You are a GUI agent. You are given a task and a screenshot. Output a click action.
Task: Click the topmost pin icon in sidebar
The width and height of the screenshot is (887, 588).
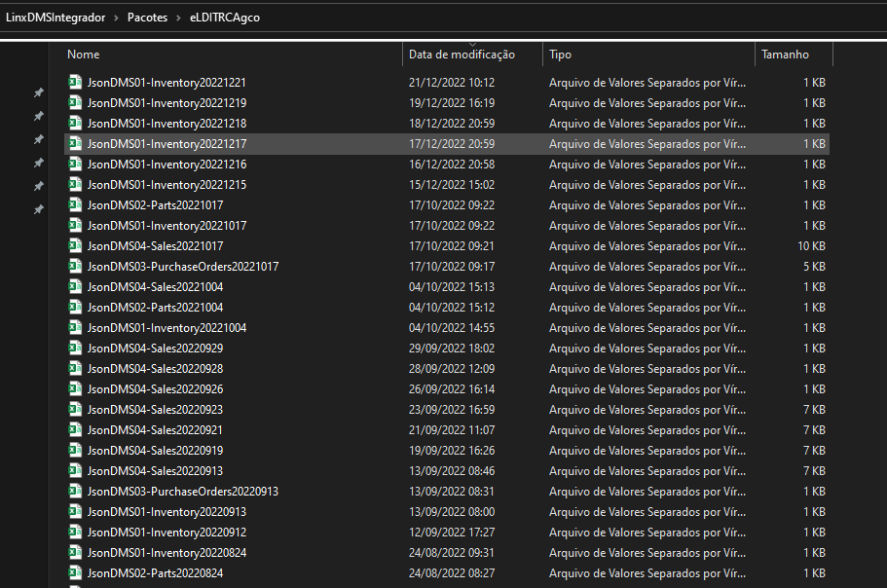pyautogui.click(x=39, y=92)
